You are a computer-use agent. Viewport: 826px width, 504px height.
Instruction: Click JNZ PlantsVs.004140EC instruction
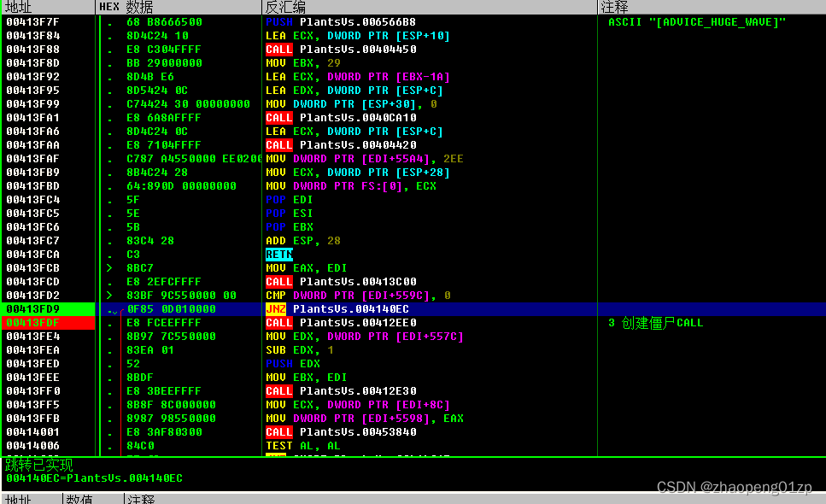pyautogui.click(x=337, y=309)
